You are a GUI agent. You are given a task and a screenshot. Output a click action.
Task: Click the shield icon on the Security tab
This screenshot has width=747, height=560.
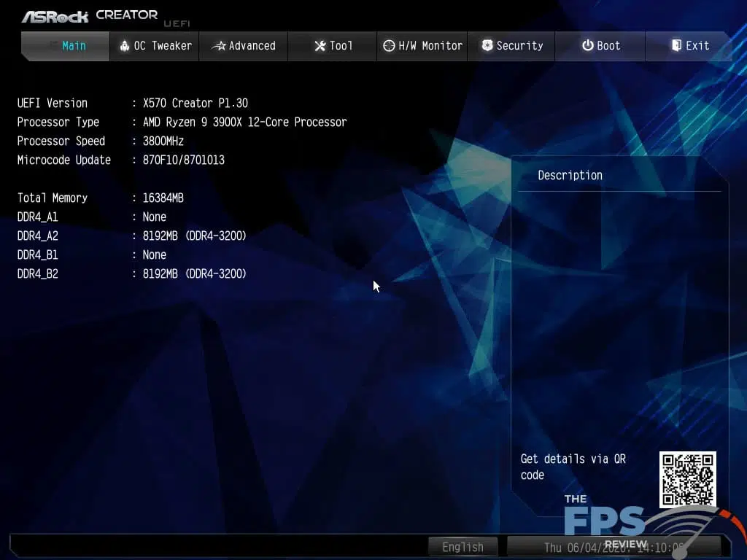coord(487,45)
